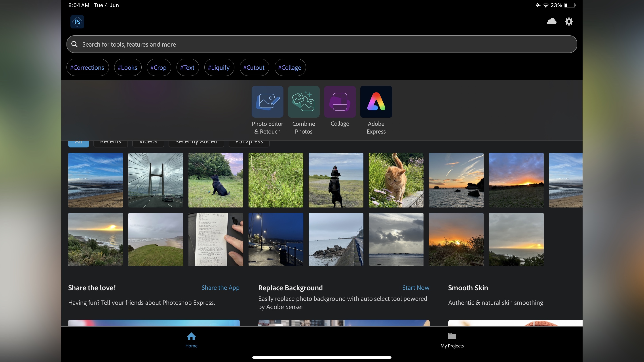Click Share the App link
This screenshot has width=644, height=362.
(220, 288)
